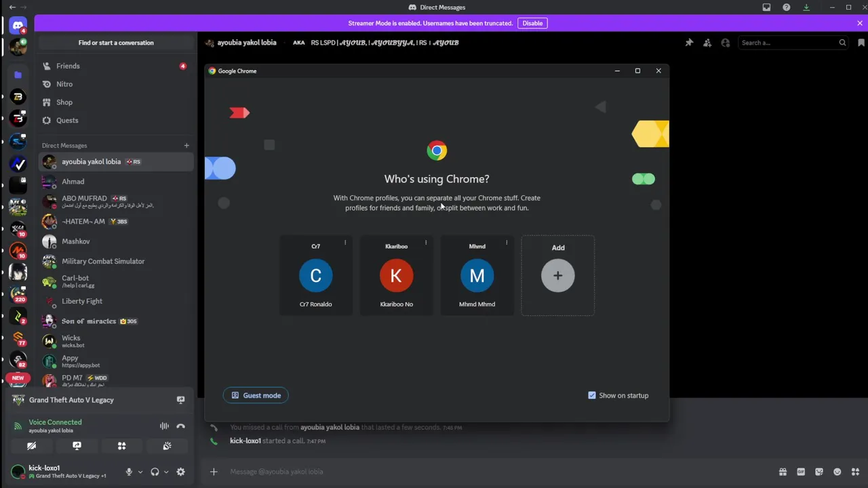Open GIF picker in message bar

801,472
